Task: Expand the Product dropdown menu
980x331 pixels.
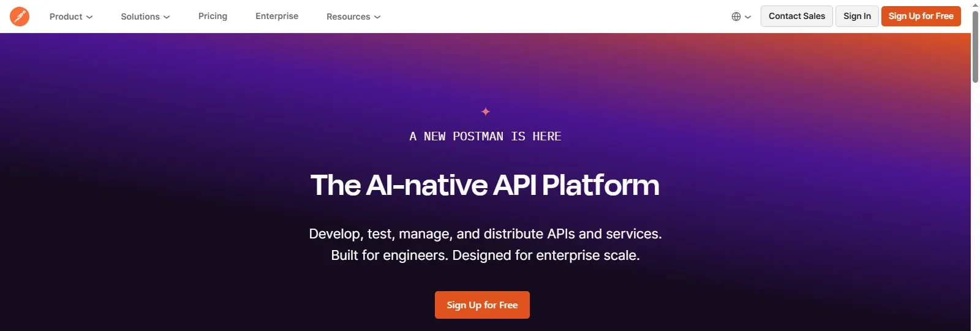Action: click(71, 17)
